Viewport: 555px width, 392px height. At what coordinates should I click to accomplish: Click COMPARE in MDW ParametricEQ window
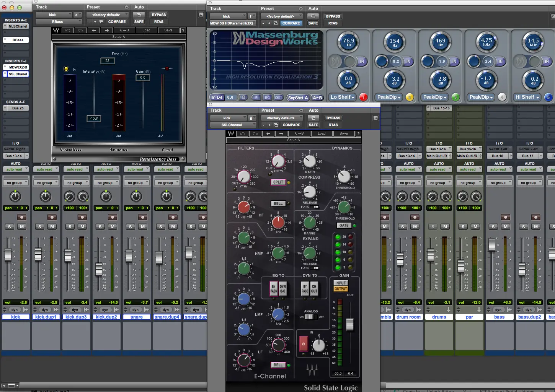(291, 23)
